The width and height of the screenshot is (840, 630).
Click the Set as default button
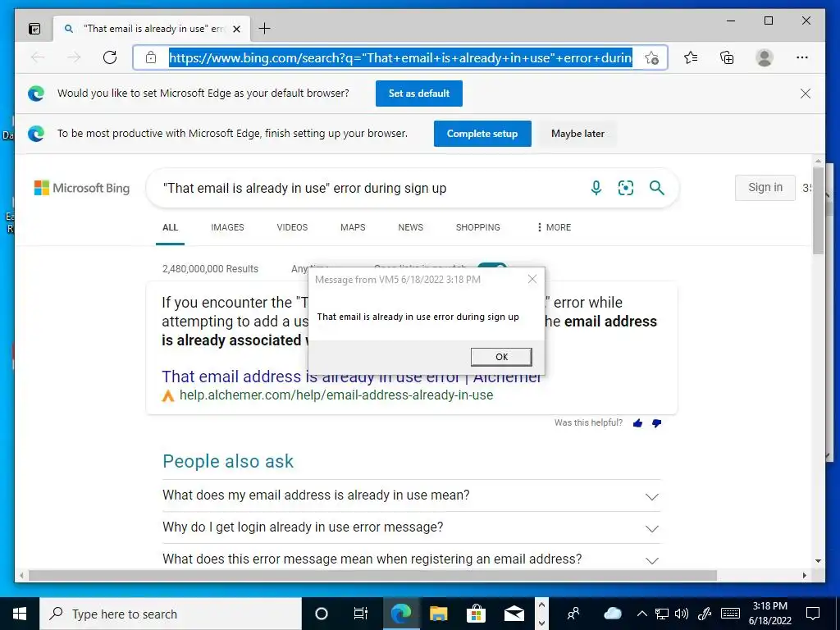(419, 94)
